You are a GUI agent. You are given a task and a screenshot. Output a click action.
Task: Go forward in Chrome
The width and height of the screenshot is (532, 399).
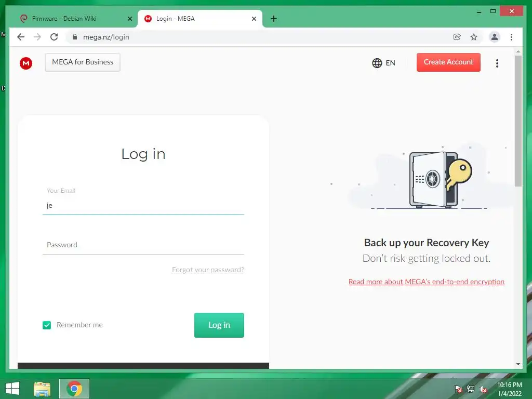(x=37, y=37)
